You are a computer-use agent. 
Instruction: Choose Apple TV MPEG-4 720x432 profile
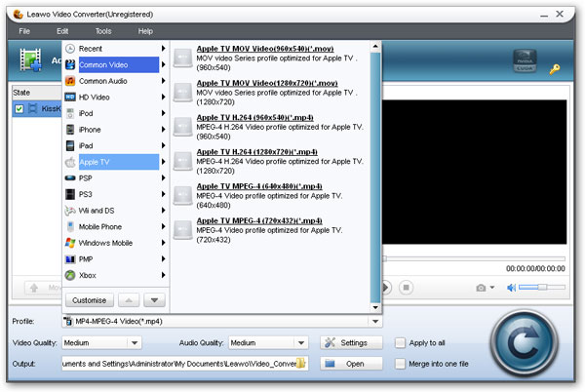click(x=259, y=220)
